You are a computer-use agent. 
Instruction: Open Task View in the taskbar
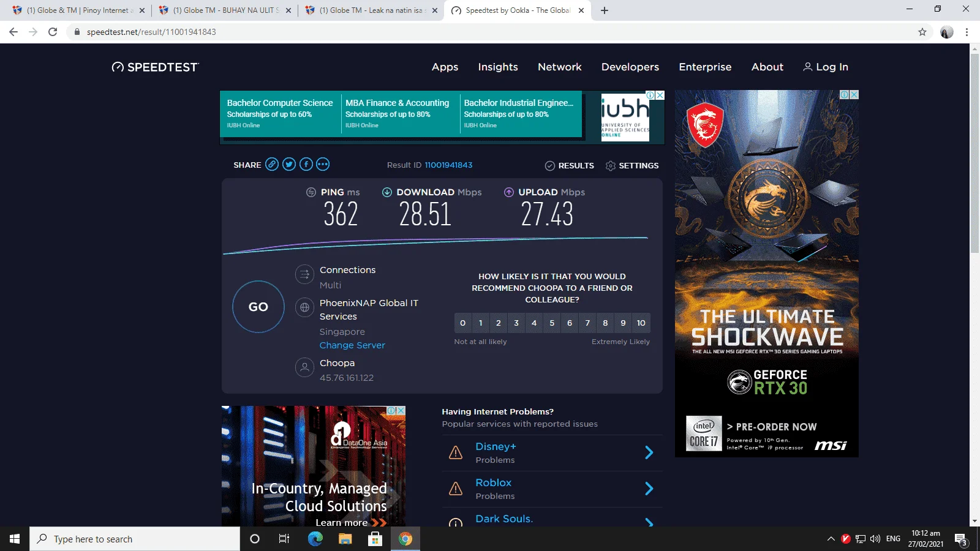pos(284,539)
